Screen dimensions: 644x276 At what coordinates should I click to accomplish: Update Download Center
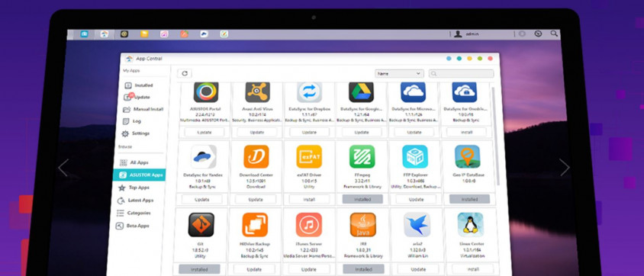pyautogui.click(x=256, y=199)
